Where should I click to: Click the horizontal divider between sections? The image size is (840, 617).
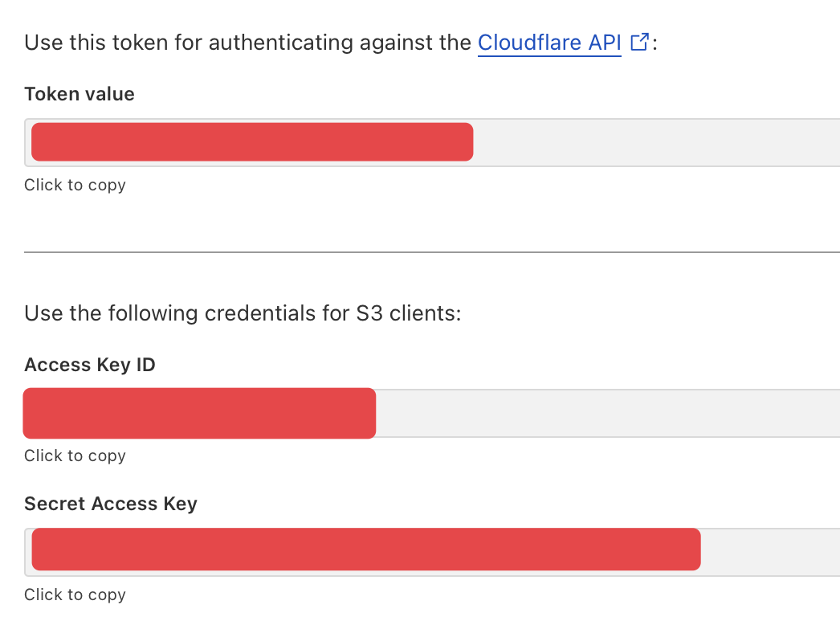[x=432, y=252]
